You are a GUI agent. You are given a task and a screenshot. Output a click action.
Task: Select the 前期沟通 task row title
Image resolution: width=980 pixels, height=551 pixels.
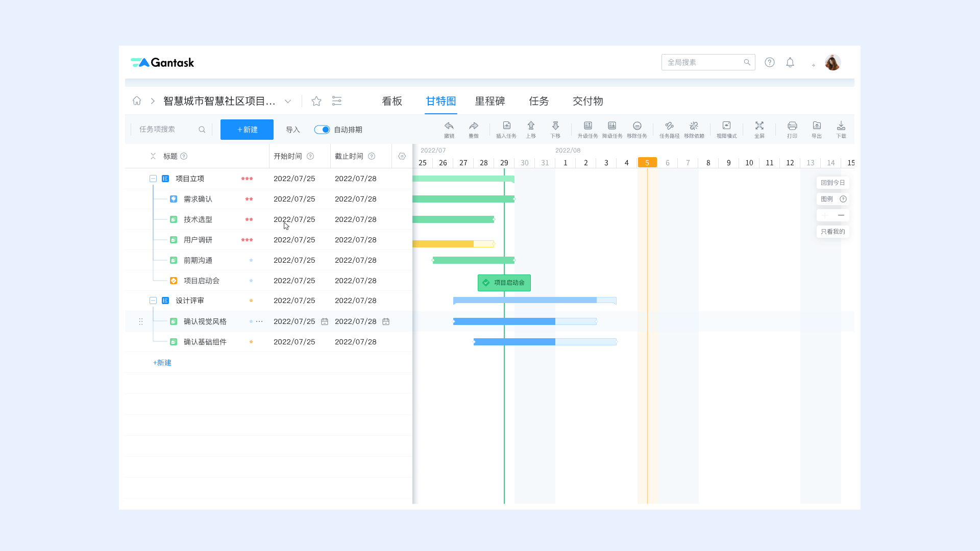(198, 260)
